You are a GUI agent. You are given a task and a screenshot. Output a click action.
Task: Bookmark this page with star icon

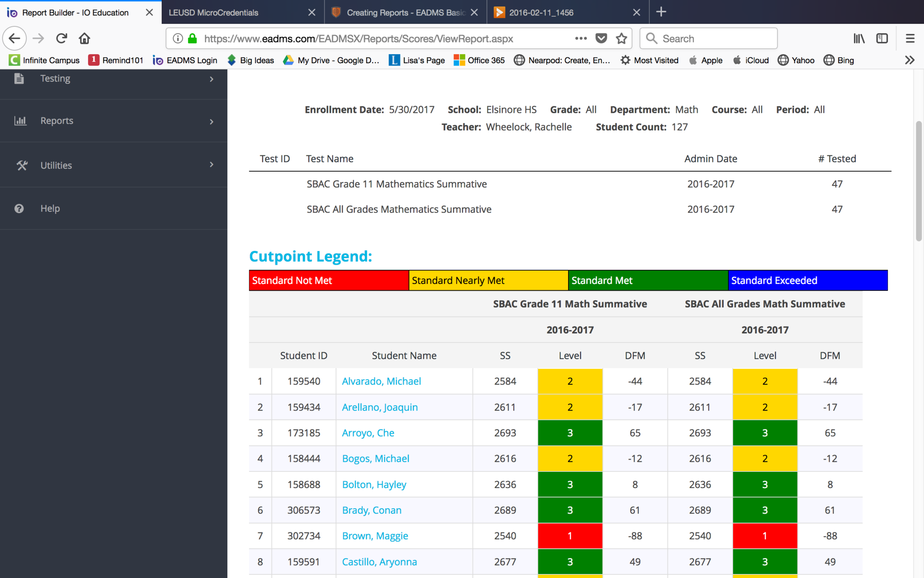621,38
